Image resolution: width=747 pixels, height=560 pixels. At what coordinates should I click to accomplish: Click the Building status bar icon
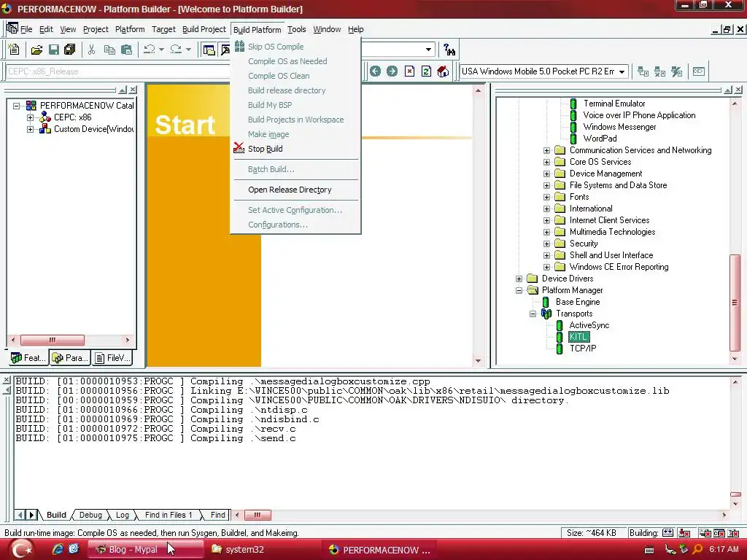[x=668, y=533]
